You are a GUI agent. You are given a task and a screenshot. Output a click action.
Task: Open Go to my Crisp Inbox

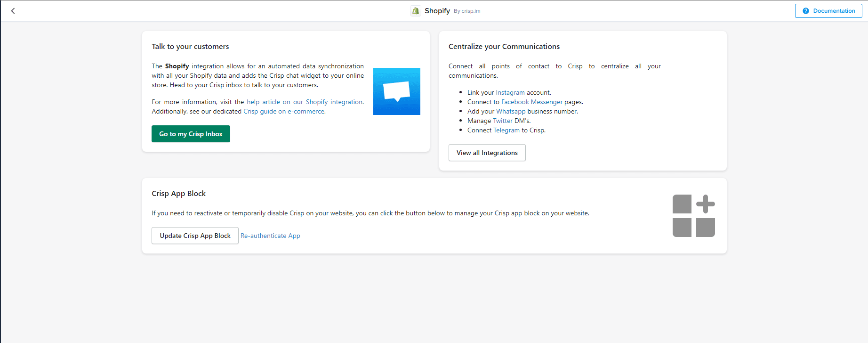coord(191,134)
